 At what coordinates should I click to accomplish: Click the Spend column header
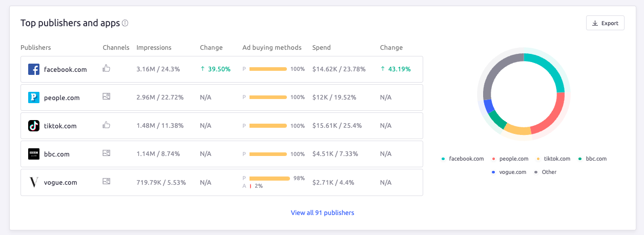(x=321, y=48)
